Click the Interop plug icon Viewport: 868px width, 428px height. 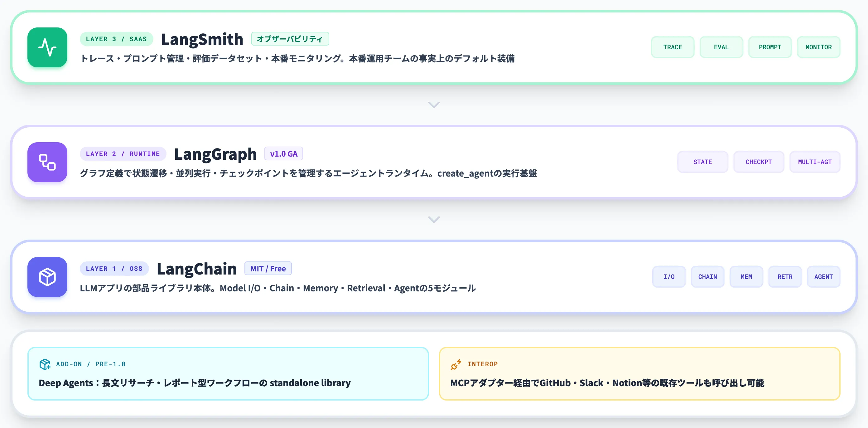tap(456, 364)
